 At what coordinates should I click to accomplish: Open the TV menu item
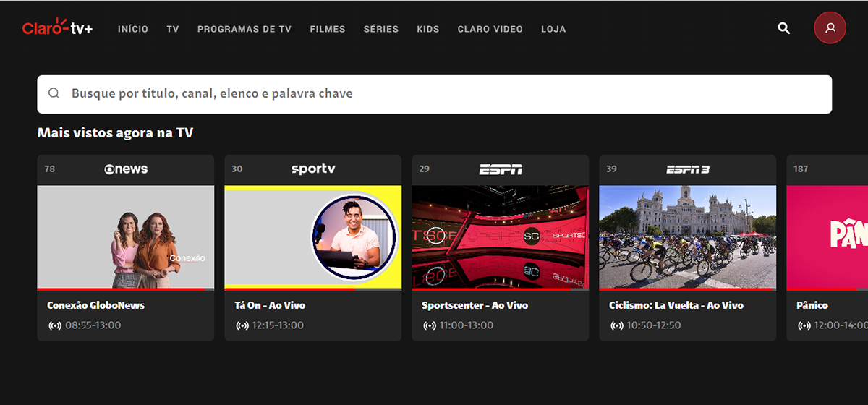pos(173,29)
